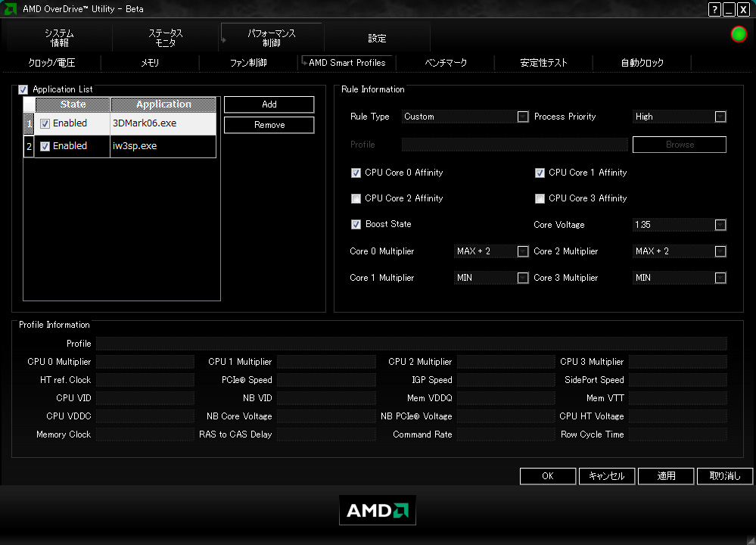Open the ファン制御 tab
The width and height of the screenshot is (756, 545).
[x=248, y=63]
